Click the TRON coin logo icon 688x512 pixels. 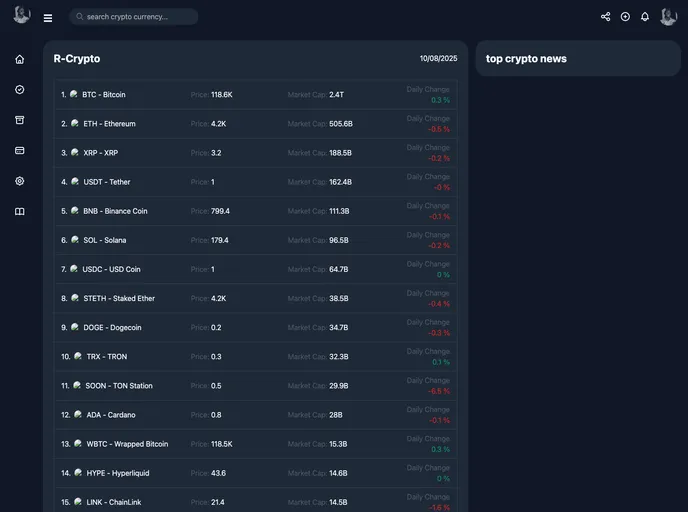point(78,356)
